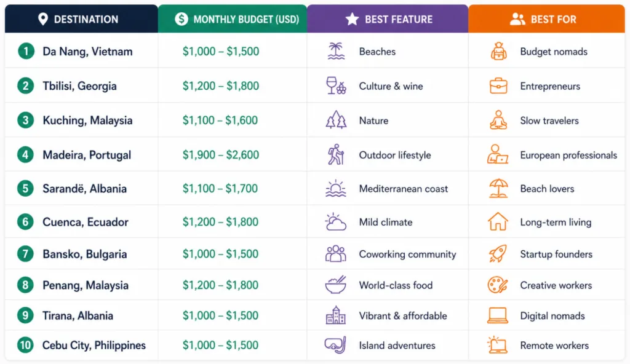Click the person with laptop European professionals icon
This screenshot has width=630, height=364.
[x=498, y=154]
